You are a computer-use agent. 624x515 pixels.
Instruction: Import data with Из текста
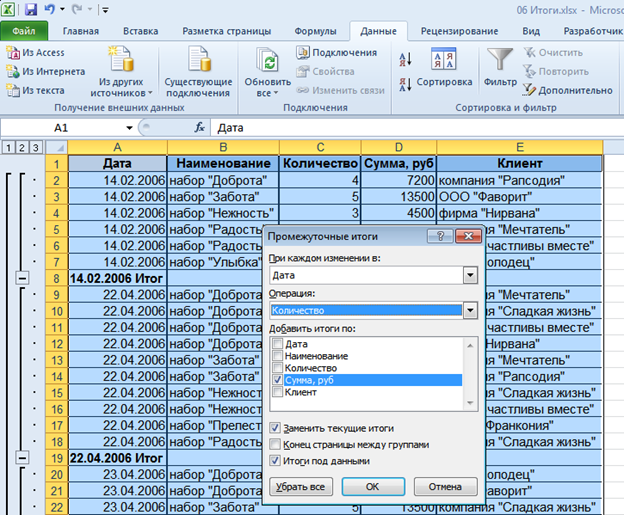coord(35,90)
